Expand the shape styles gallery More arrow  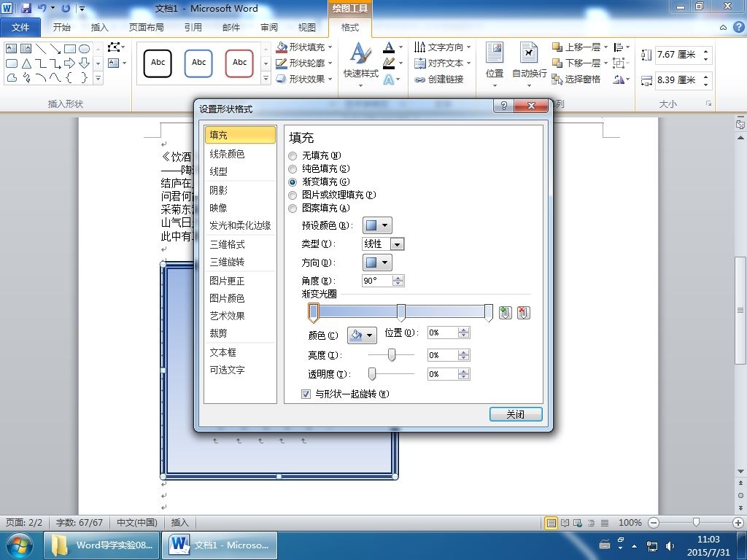266,79
